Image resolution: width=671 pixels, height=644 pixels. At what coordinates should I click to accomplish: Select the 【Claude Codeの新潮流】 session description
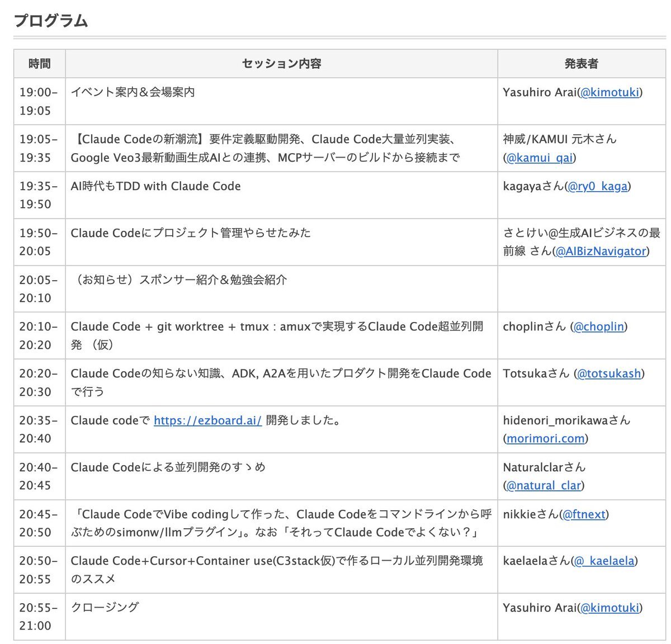(266, 148)
